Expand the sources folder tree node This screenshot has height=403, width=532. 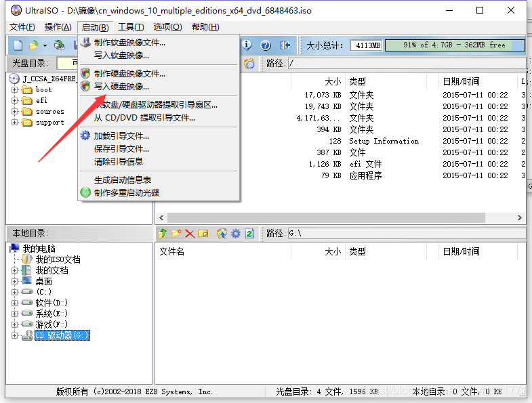(x=14, y=111)
